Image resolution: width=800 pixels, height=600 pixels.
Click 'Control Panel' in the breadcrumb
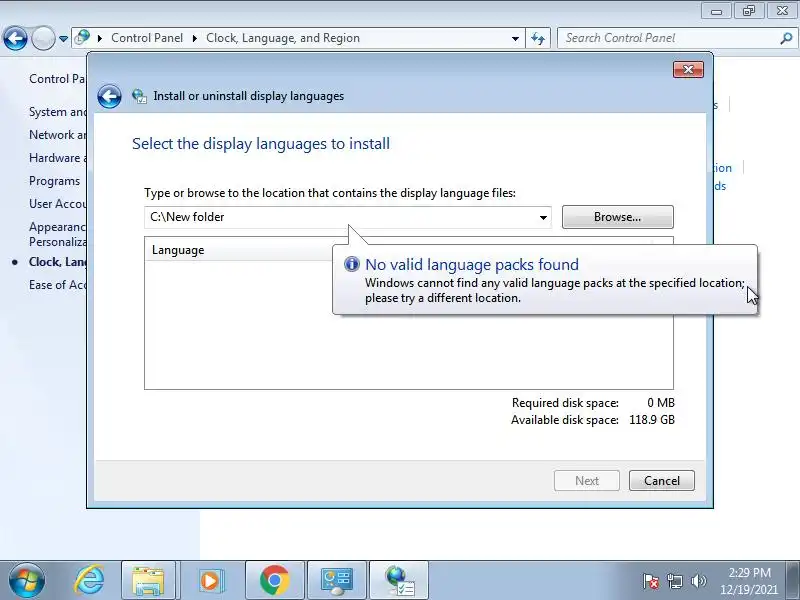point(146,38)
